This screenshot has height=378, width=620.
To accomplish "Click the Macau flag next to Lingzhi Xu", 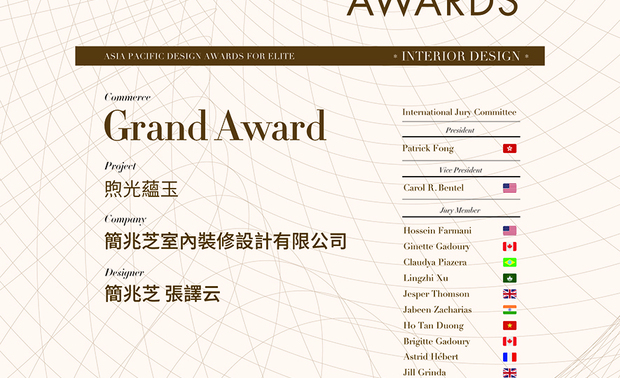I will point(509,278).
